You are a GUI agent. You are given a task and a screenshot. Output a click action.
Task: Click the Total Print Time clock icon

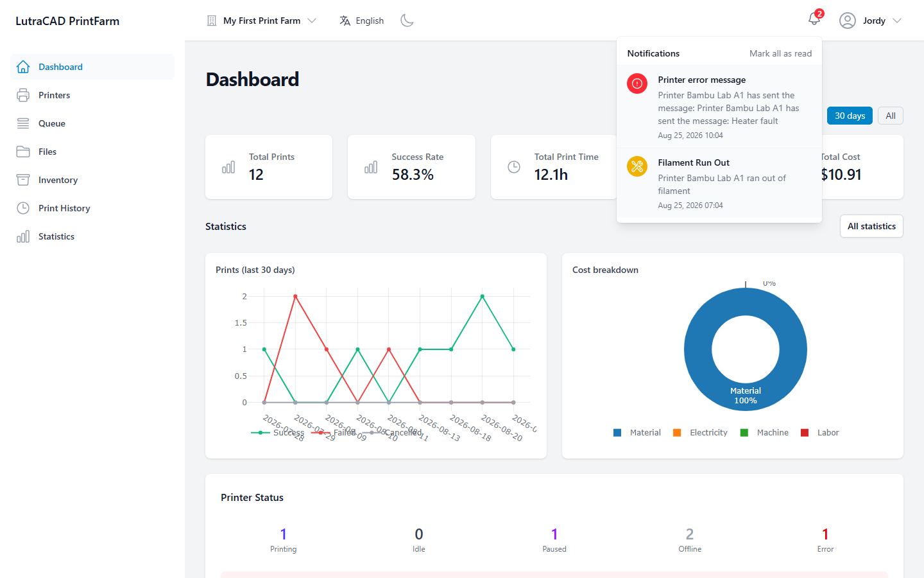tap(514, 167)
